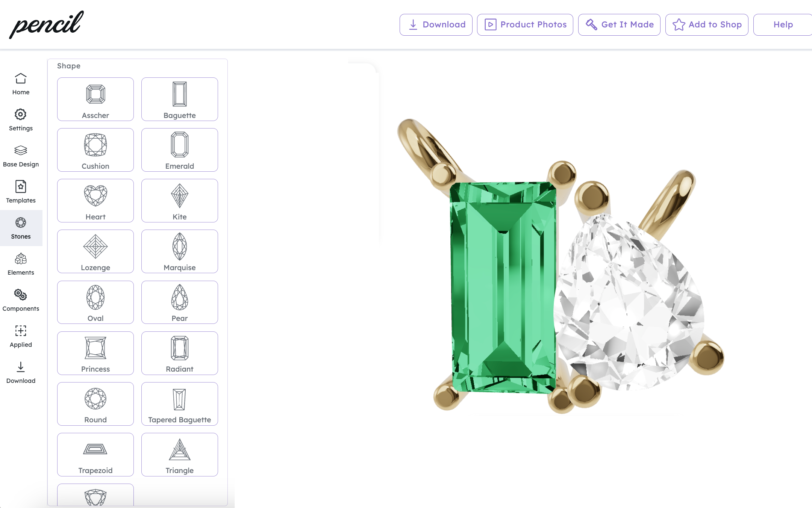This screenshot has height=508, width=812.
Task: Open the Components sidebar section
Action: tap(21, 300)
